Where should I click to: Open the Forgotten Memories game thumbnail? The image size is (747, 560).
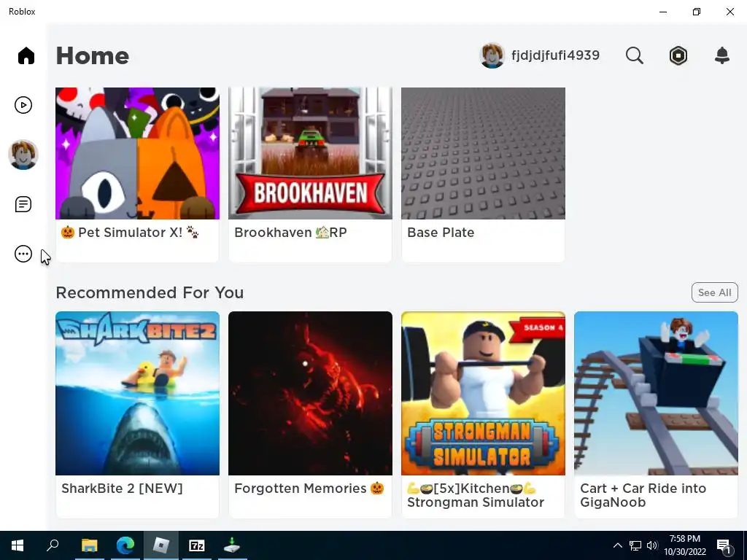(x=311, y=393)
